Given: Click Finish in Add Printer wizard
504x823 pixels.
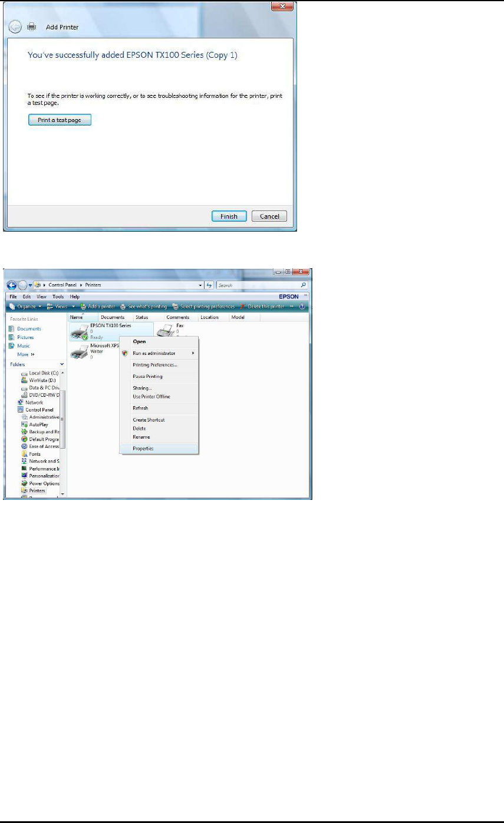Looking at the screenshot, I should click(229, 216).
